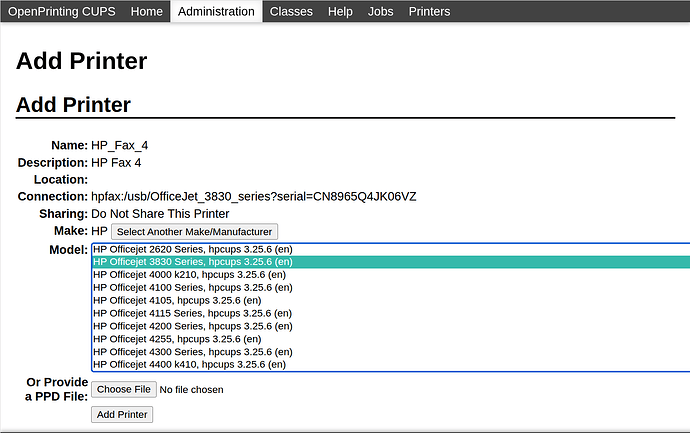This screenshot has height=433, width=690.
Task: Select HP Officejet 4300 Series model
Action: pyautogui.click(x=192, y=352)
